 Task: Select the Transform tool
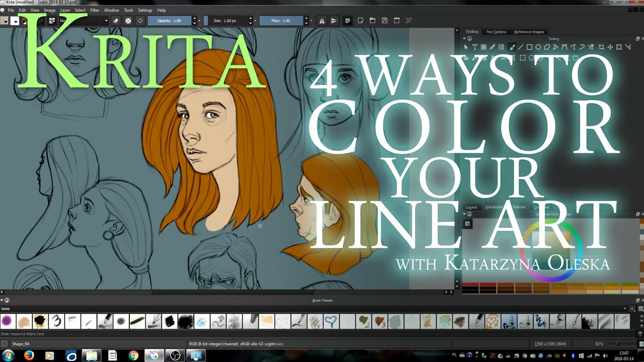pos(619,47)
